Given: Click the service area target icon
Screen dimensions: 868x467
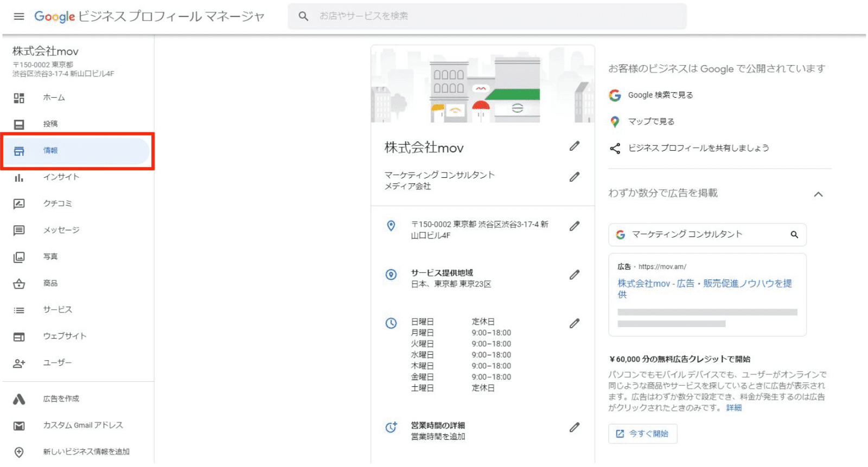Looking at the screenshot, I should click(391, 274).
